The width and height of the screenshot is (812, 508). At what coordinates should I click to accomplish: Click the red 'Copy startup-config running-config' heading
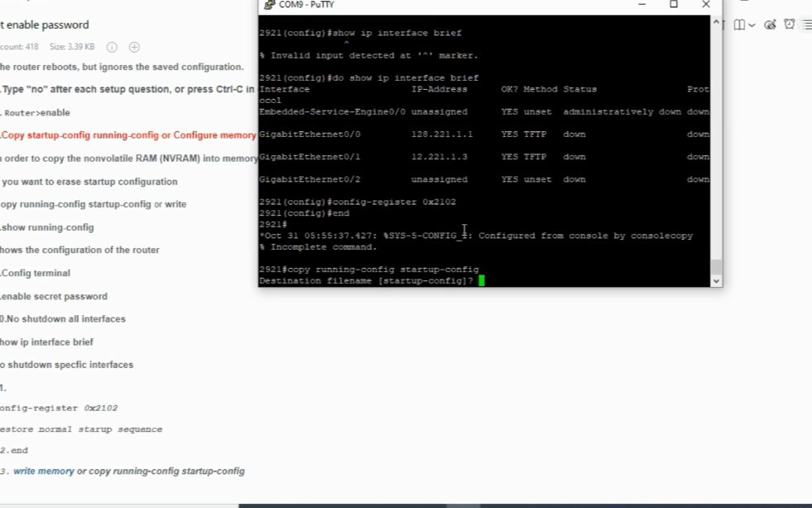129,135
